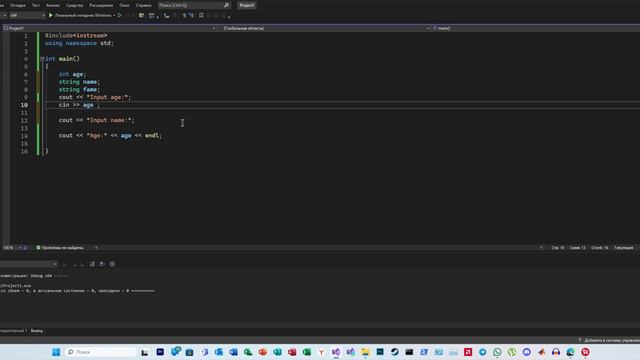Screen dimensions: 640x360
Task: Click the green no-problems check icon
Action: point(38,247)
